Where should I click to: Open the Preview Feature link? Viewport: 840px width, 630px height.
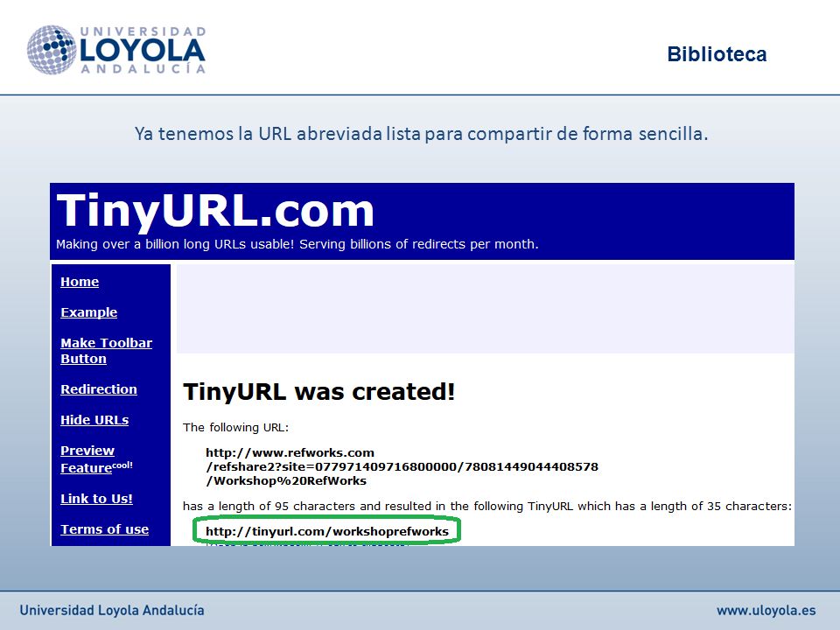pyautogui.click(x=96, y=459)
